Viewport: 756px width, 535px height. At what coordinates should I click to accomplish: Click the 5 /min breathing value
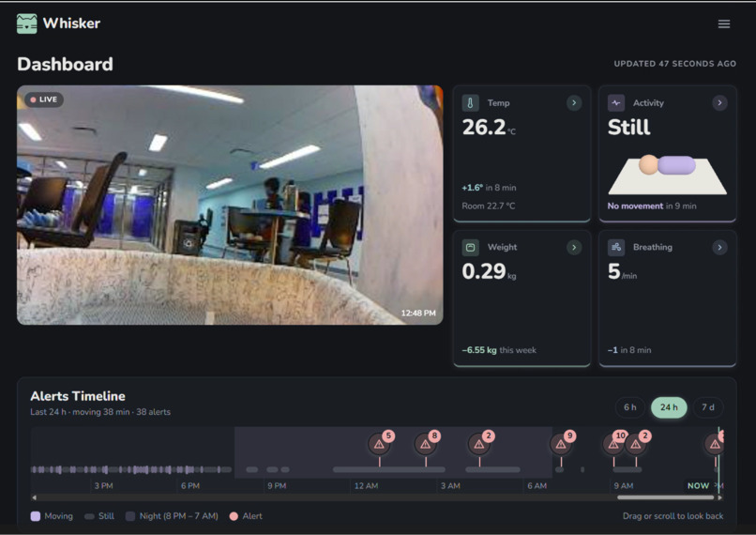click(622, 271)
